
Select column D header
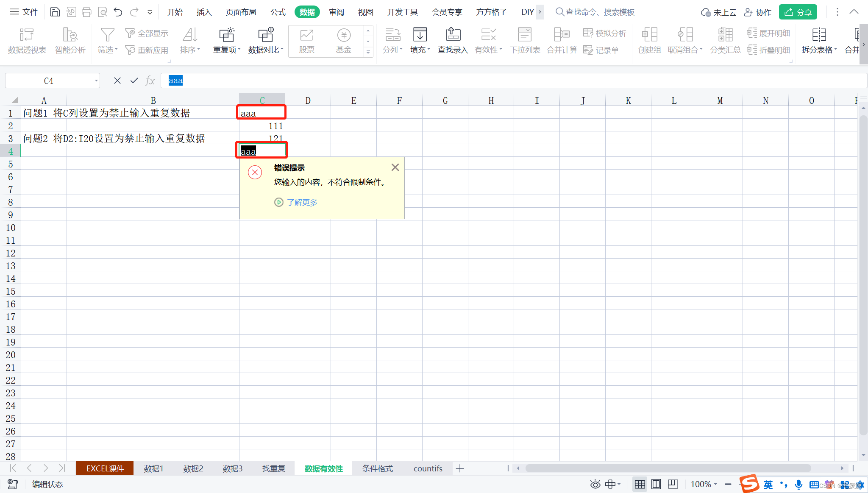coord(308,100)
